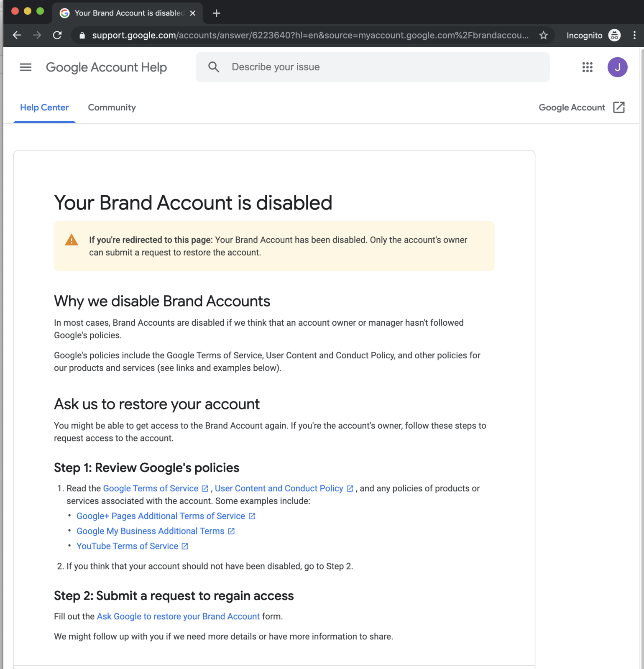Open the purple J account avatar

point(617,67)
